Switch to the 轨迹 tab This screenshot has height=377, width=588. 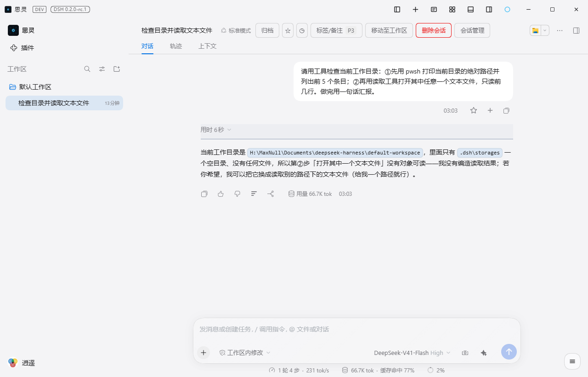[176, 46]
